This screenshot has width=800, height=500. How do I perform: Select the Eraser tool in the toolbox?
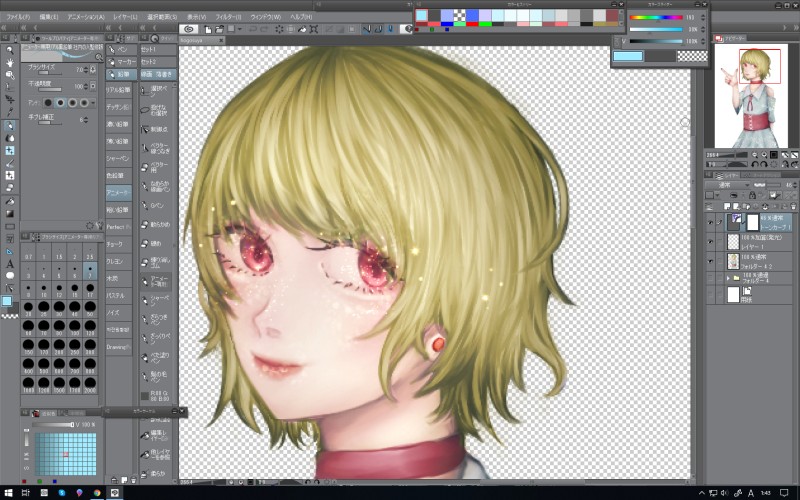9,188
